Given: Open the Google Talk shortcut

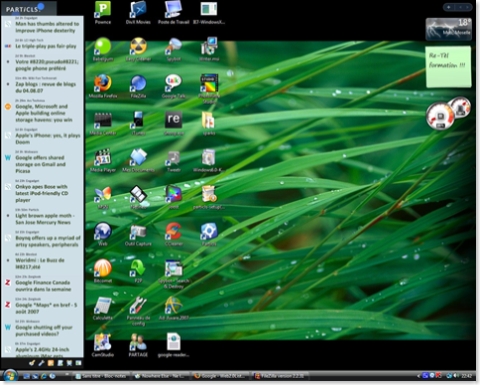Looking at the screenshot, I should tap(173, 86).
